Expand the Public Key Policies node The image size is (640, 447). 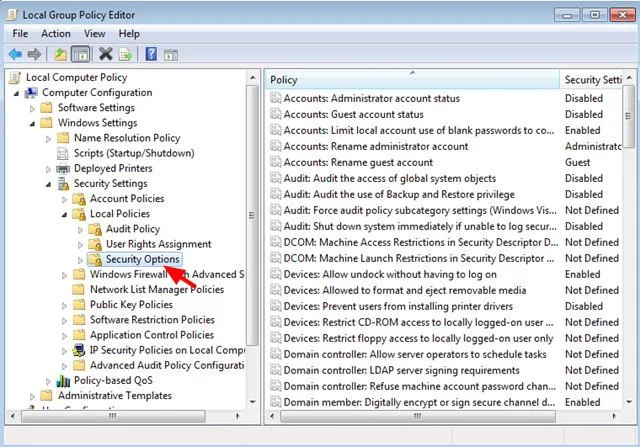[64, 305]
